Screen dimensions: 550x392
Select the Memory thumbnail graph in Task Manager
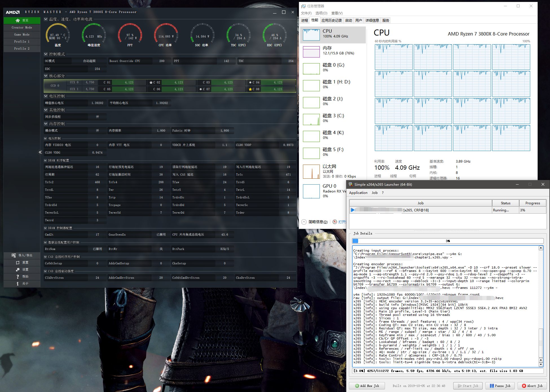[x=311, y=52]
